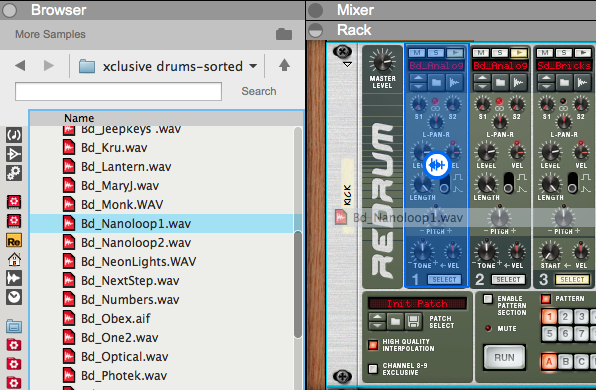Screen dimensions: 596x390
Task: Open the song samples note icon in browser sidebar
Action: click(14, 135)
